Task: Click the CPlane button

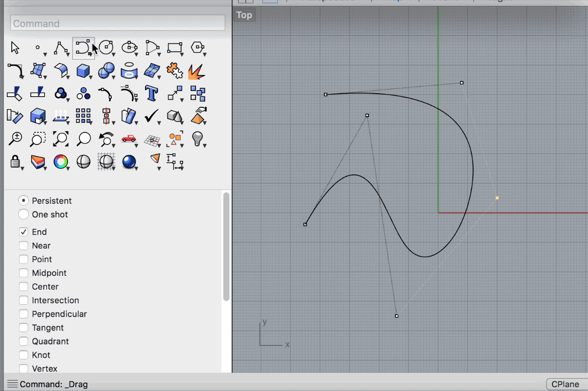Action: (564, 385)
